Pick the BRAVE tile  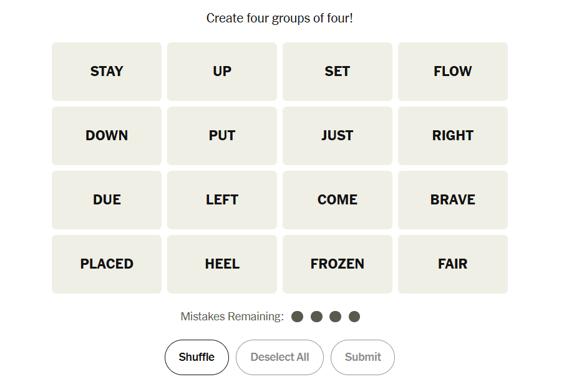[x=453, y=200]
